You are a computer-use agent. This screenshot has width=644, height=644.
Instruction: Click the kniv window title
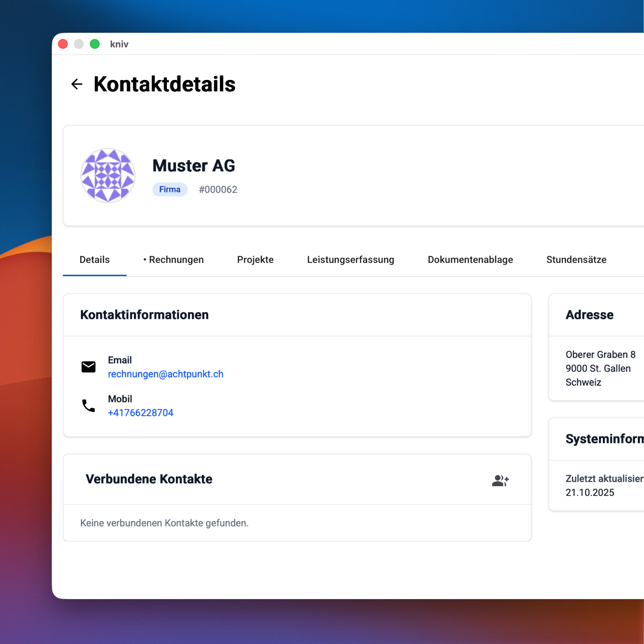click(119, 44)
